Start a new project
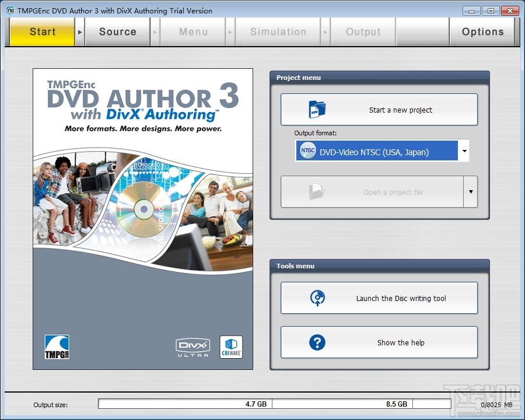Viewport: 525px width, 420px height. click(x=379, y=110)
